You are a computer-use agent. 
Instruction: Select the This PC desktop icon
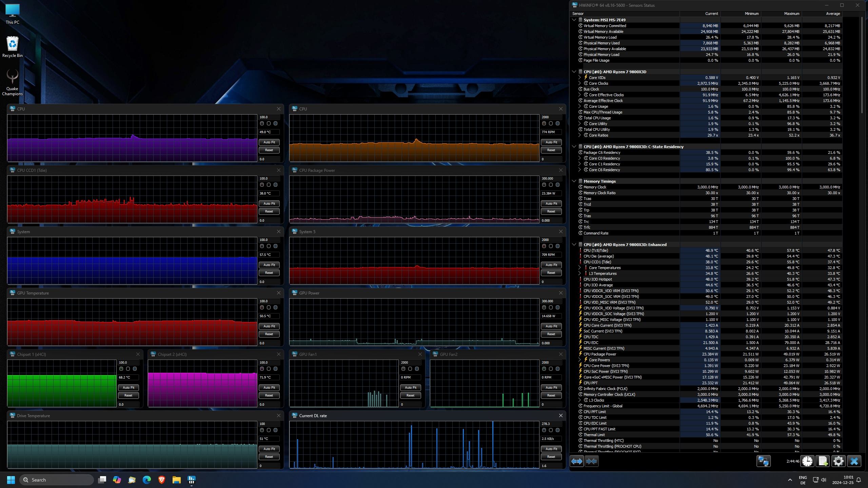(x=13, y=14)
